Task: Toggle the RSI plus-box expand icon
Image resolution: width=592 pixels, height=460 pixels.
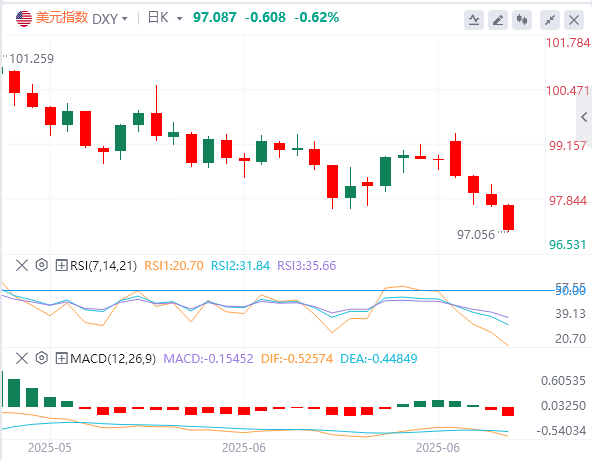Action: [x=61, y=266]
